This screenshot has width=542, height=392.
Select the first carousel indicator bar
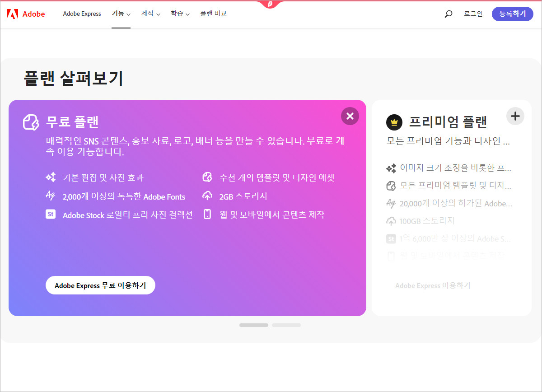coord(254,325)
